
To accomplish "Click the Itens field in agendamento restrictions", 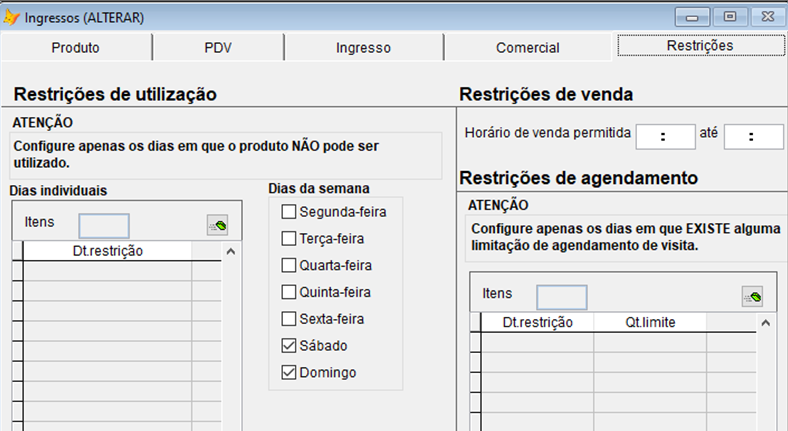I will point(561,297).
